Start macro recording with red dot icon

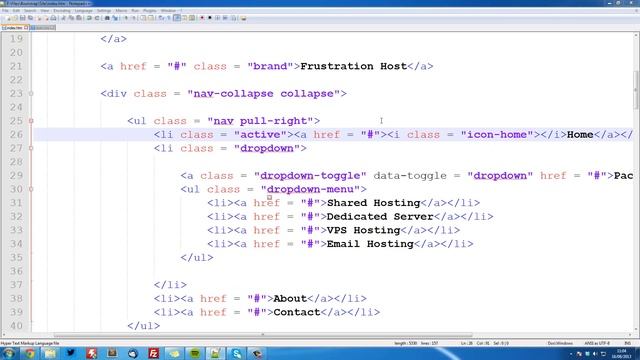(x=202, y=18)
